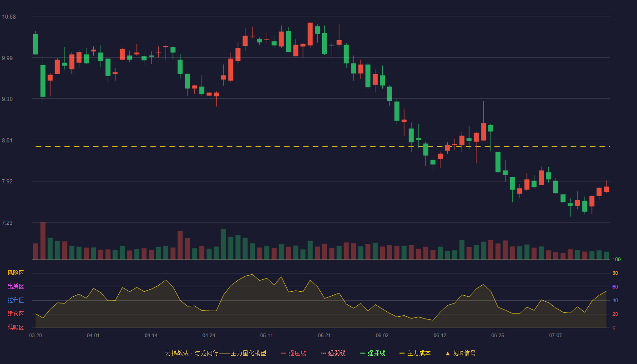
Task: Click the 10.68 price axis label
Action: [x=9, y=17]
